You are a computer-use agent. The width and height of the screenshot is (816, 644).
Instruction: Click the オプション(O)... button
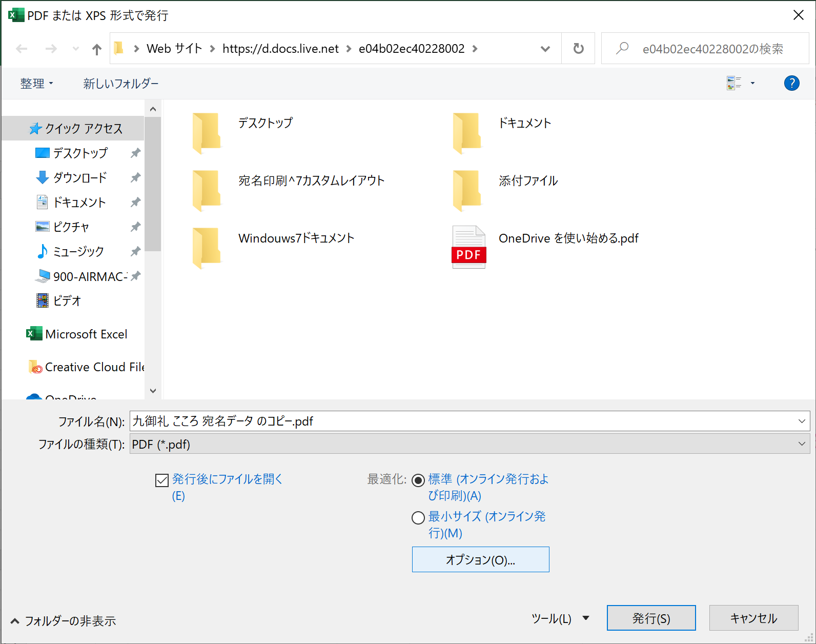[480, 559]
